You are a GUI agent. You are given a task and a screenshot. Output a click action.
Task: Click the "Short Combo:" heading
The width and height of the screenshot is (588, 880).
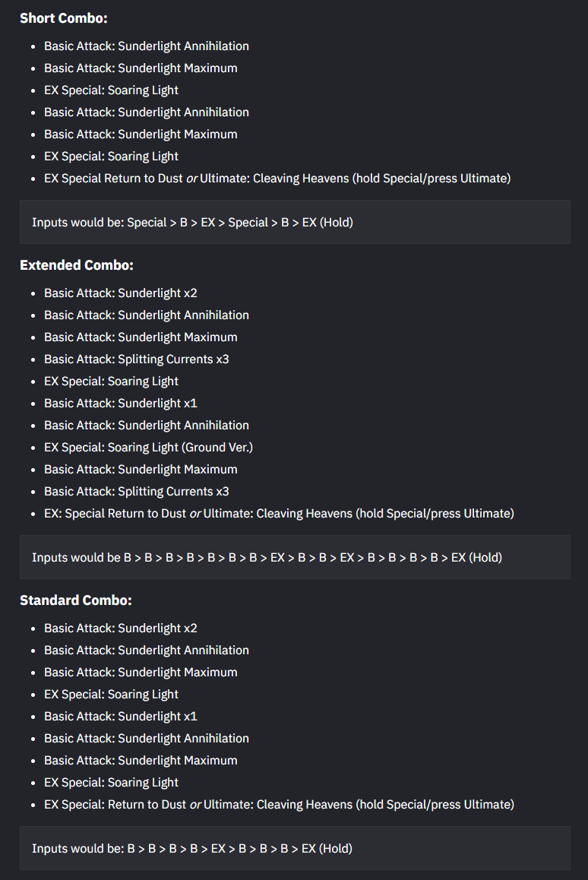(64, 18)
